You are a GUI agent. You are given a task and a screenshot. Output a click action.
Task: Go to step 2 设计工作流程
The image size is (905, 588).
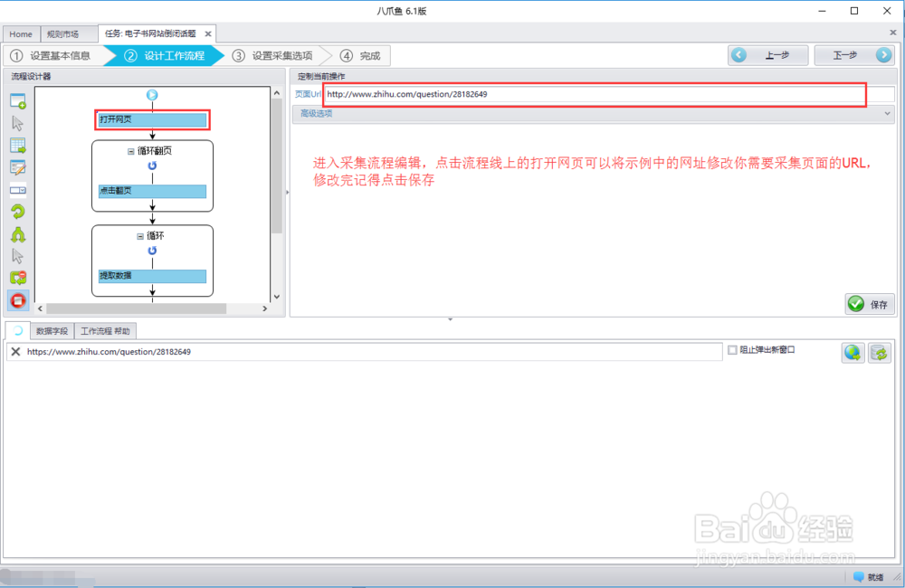coord(165,55)
